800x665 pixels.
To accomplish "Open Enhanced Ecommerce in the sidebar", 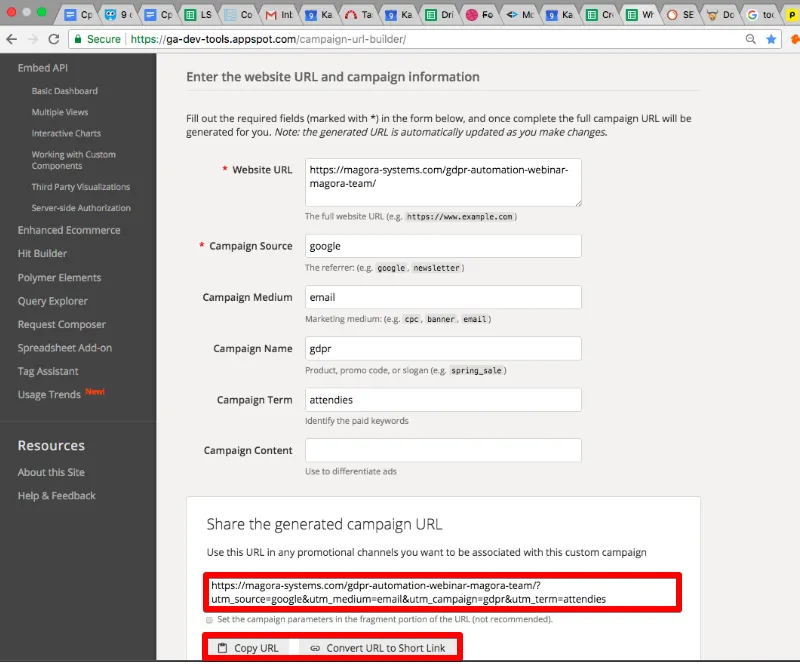I will click(x=69, y=230).
